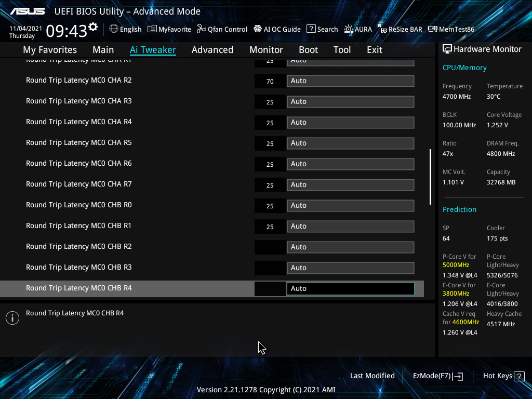Click the settings list scrollbar
This screenshot has width=532, height=399.
(x=430, y=177)
